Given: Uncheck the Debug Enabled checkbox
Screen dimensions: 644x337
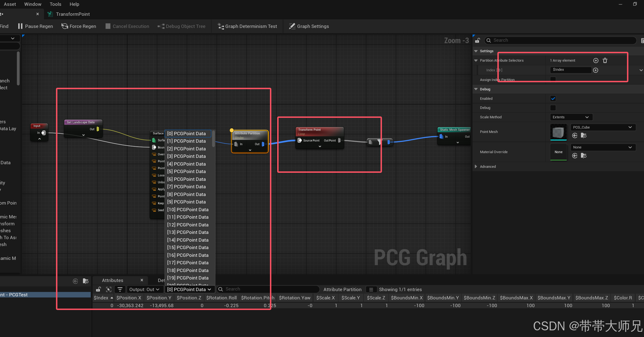Looking at the screenshot, I should 553,98.
